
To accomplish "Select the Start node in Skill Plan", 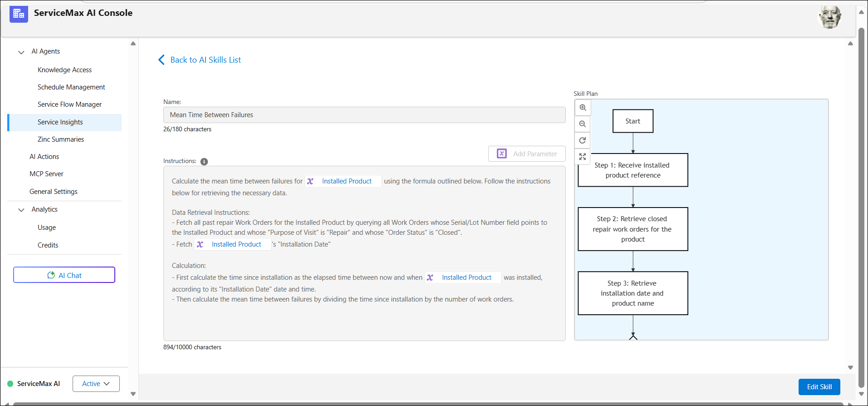I will 633,121.
